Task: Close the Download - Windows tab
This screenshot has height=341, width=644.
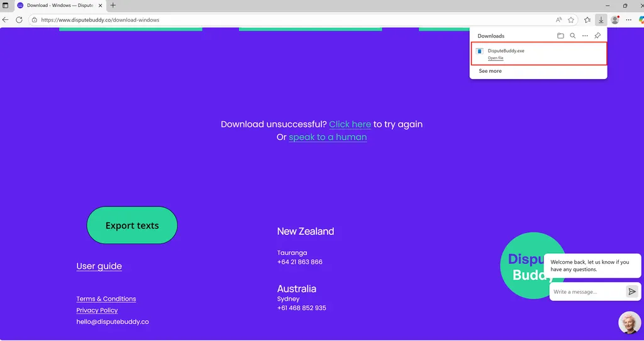Action: (x=100, y=5)
